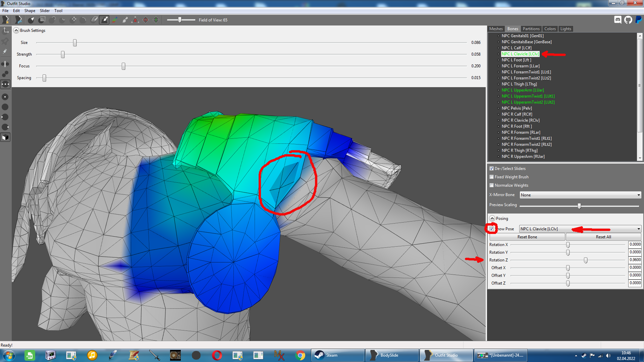The width and height of the screenshot is (644, 362).
Task: Select the inflate brush tool
Action: 52,20
